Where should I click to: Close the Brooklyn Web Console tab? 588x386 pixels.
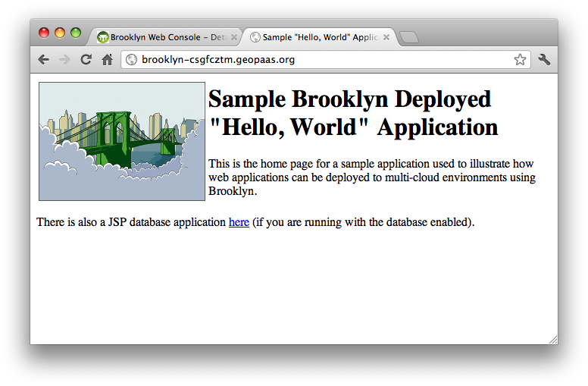[234, 37]
